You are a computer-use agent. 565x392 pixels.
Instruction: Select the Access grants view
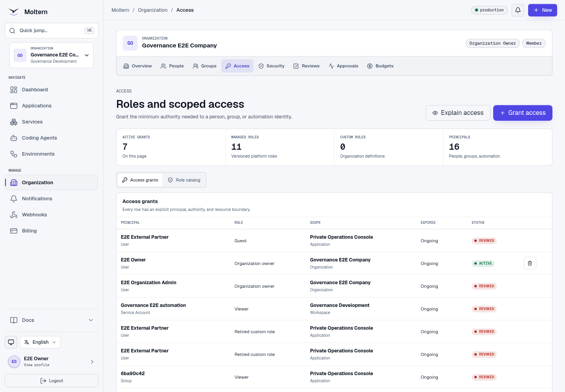pos(140,180)
